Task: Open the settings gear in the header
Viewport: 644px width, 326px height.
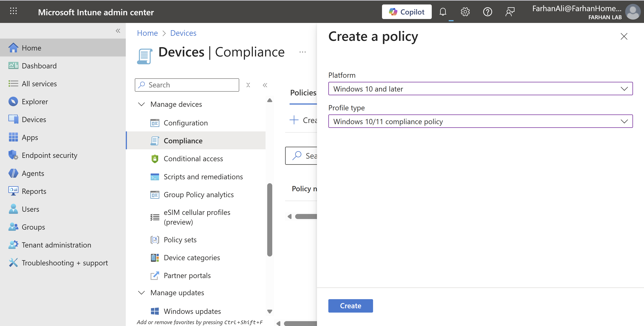Action: [x=465, y=12]
